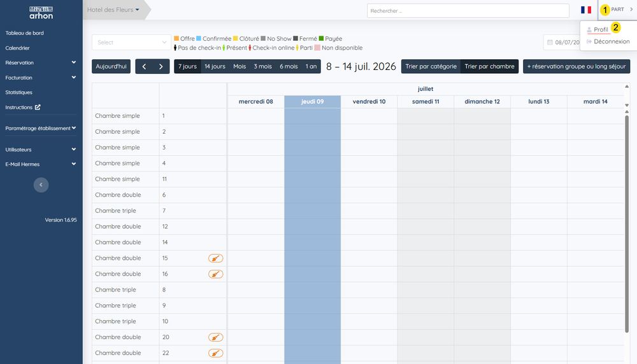Switch to 6 mois view
Screen dimensions: 637x364
[289, 67]
